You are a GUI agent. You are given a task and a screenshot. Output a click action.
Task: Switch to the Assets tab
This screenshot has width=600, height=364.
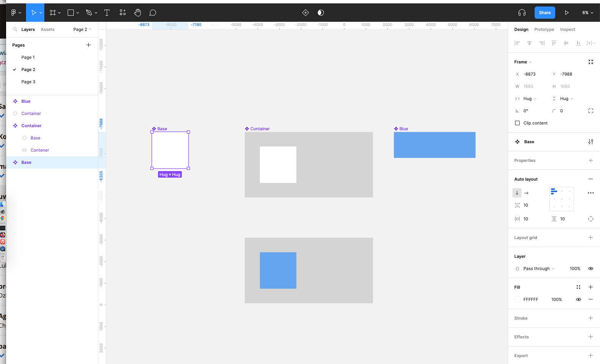48,29
